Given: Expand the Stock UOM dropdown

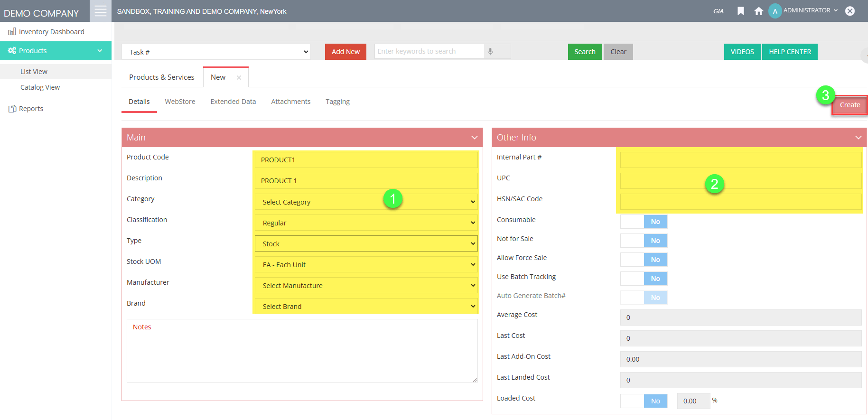Looking at the screenshot, I should tap(366, 265).
